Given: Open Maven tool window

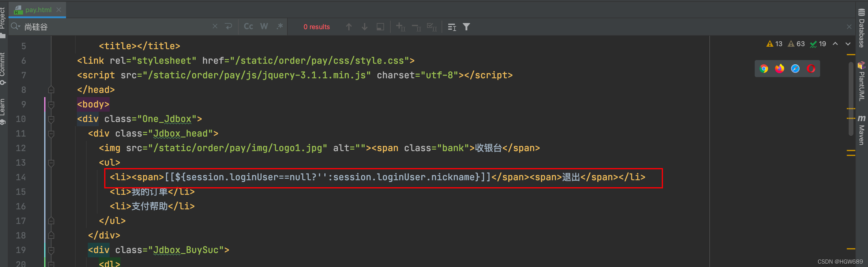Looking at the screenshot, I should 862,130.
